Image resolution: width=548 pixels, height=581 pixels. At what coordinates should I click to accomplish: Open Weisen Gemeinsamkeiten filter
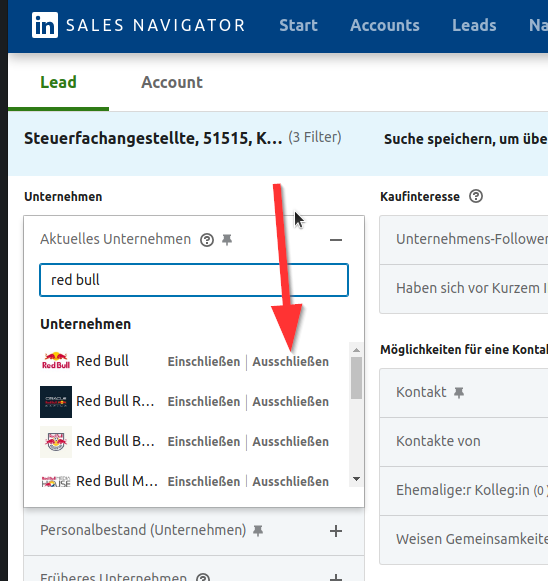coord(464,540)
